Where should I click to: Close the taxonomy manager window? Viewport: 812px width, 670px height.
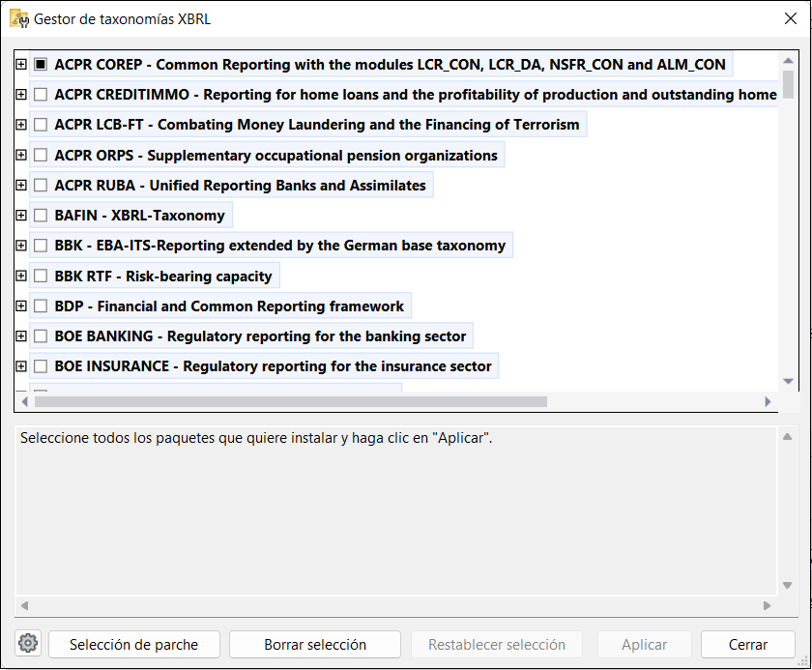(x=789, y=18)
